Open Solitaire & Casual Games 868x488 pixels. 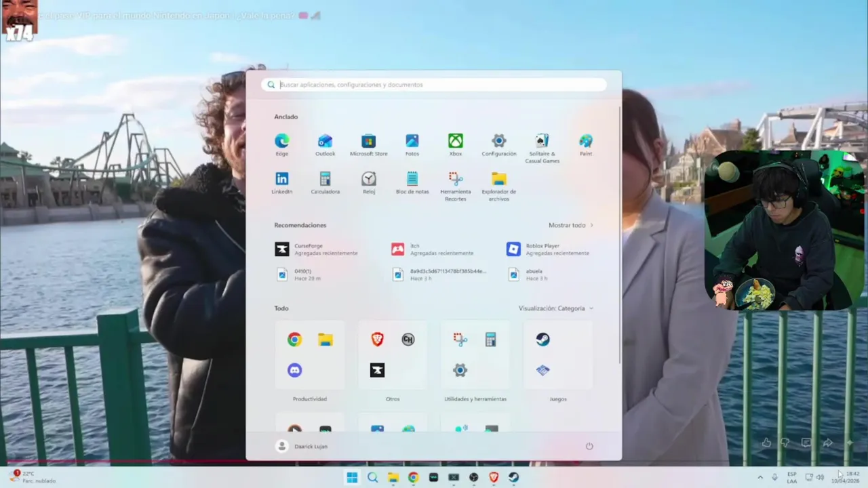[x=542, y=148]
